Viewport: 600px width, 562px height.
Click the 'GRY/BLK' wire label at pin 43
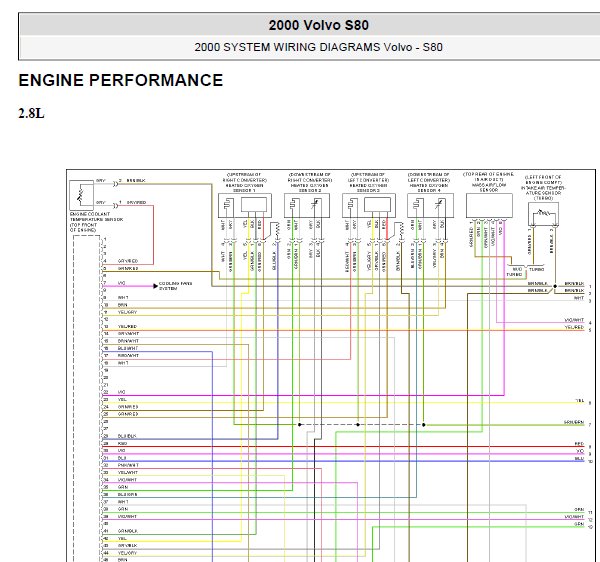pos(127,546)
